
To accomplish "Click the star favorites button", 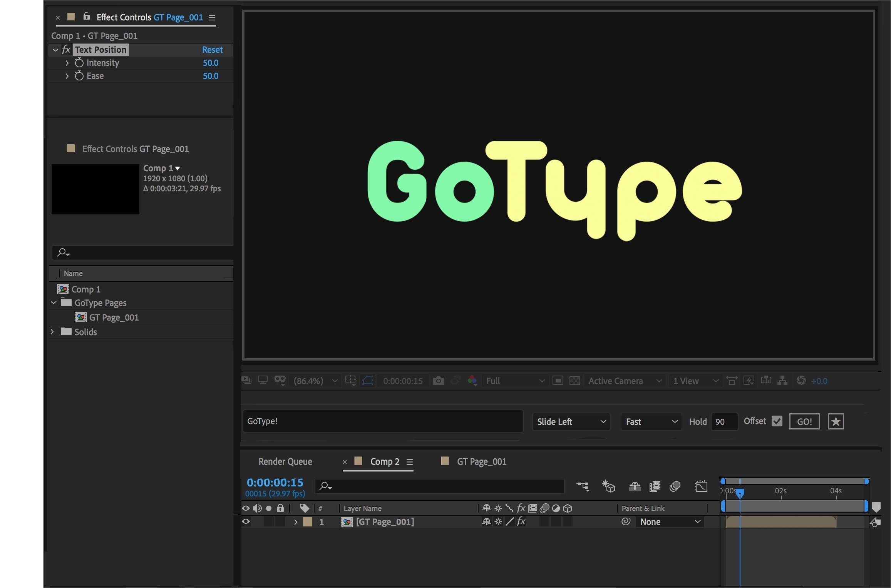I will (836, 421).
